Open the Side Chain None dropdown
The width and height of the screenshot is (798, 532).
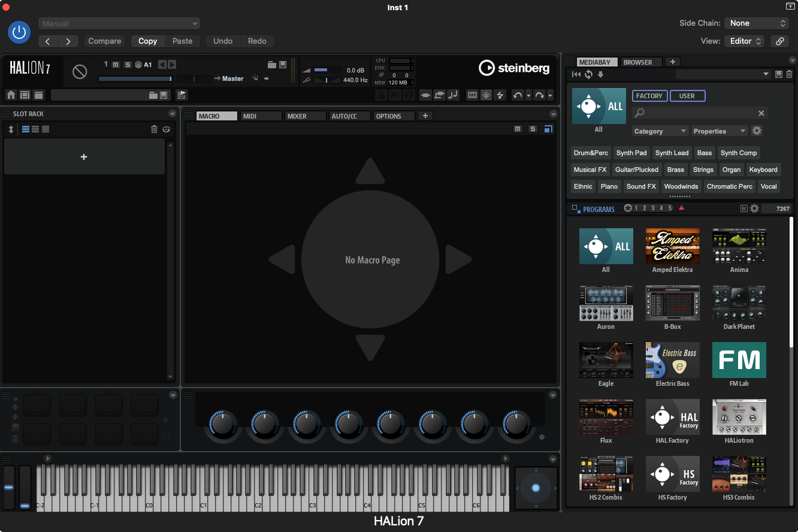tap(756, 23)
